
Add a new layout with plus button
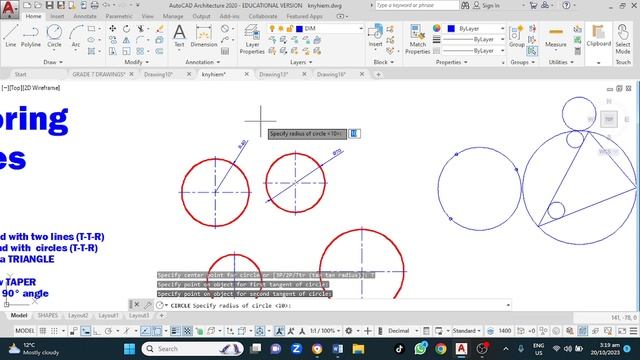click(162, 316)
